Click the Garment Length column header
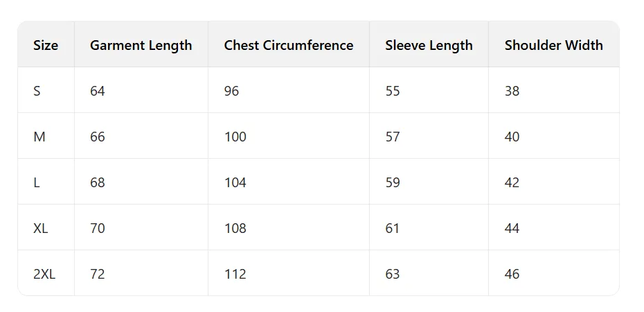Screen dimensions: 644x312 coord(141,46)
